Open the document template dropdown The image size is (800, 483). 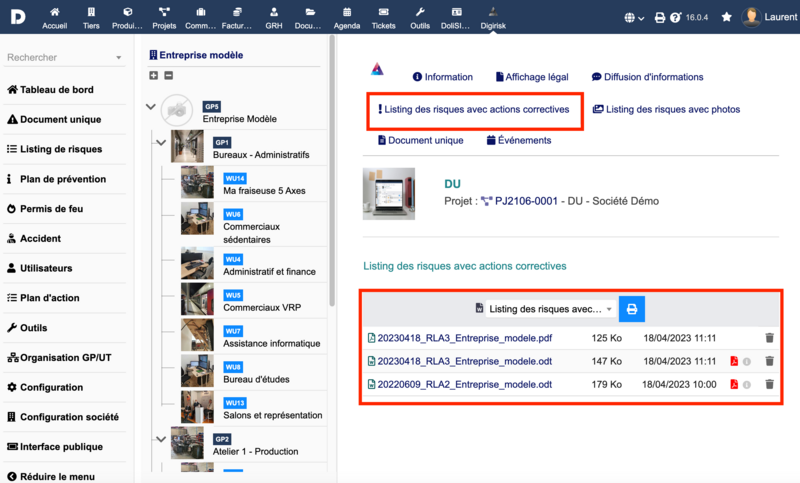pos(550,309)
